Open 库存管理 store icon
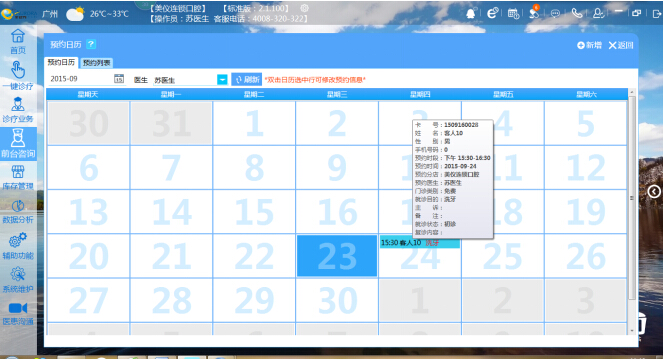 18,172
